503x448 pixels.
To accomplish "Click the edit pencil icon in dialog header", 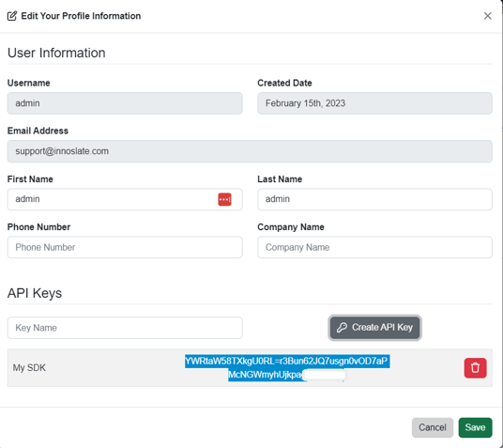I will (12, 16).
